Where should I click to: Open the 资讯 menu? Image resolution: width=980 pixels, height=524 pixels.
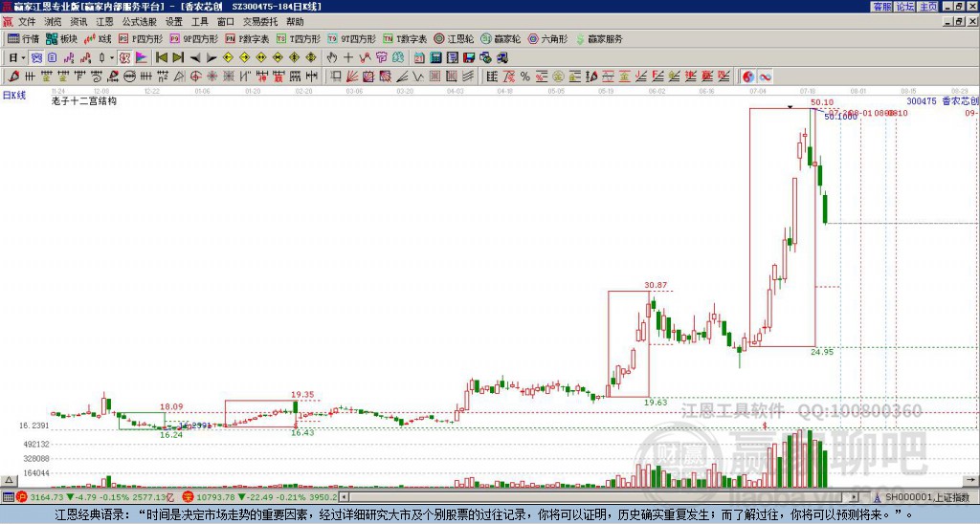click(x=78, y=22)
